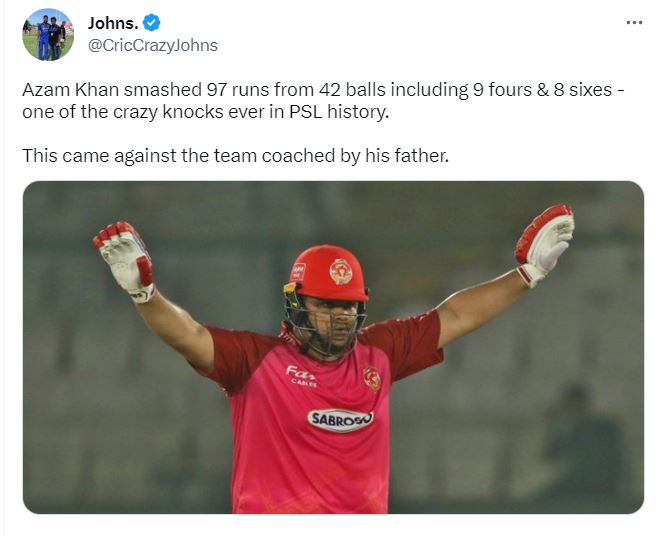Click the sentence "This came against the team"
Screen dimensions: 659x536
[236, 156]
